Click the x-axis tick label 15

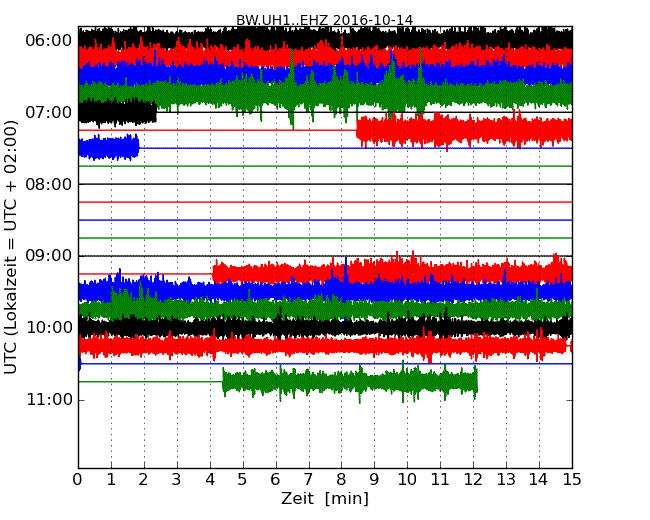[572, 479]
